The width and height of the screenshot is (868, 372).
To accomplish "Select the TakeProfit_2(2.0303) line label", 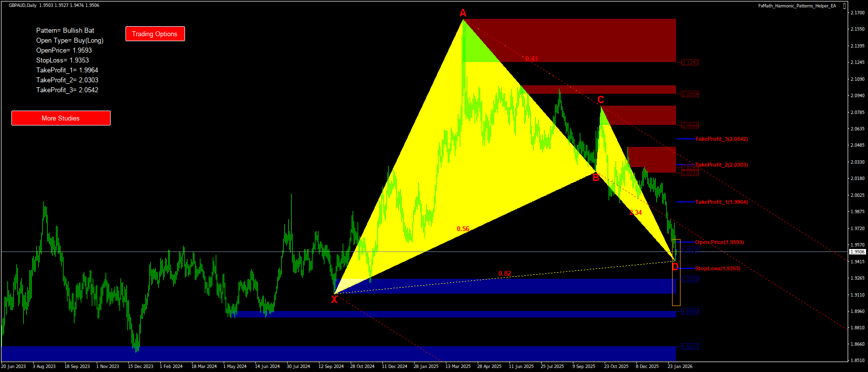I will [721, 165].
